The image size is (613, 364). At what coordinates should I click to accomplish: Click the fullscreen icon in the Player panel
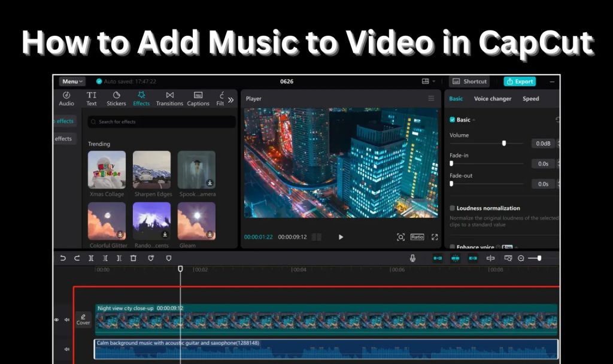(434, 237)
